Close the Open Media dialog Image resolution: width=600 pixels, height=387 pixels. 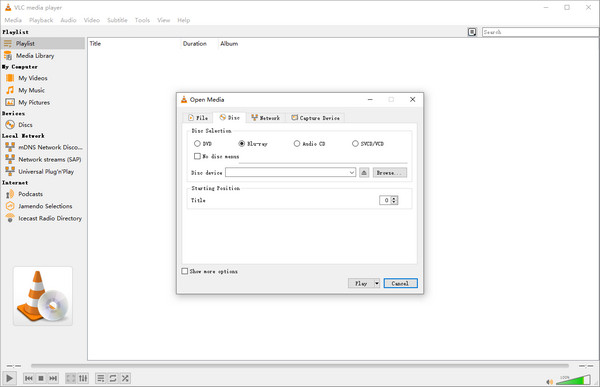[412, 100]
